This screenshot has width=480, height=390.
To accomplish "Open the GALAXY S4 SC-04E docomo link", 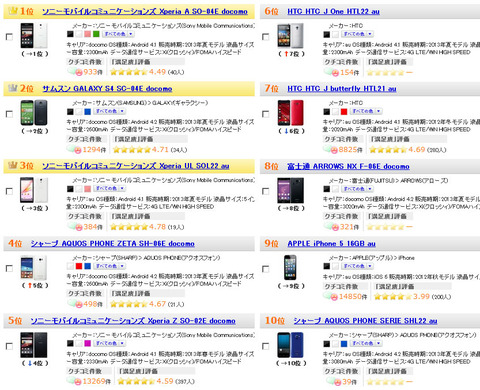I will (107, 89).
